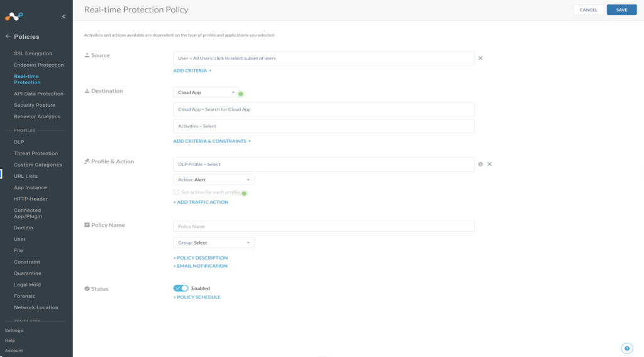Open Account in the sidebar
Screen dimensions: 644x357
click(14, 351)
